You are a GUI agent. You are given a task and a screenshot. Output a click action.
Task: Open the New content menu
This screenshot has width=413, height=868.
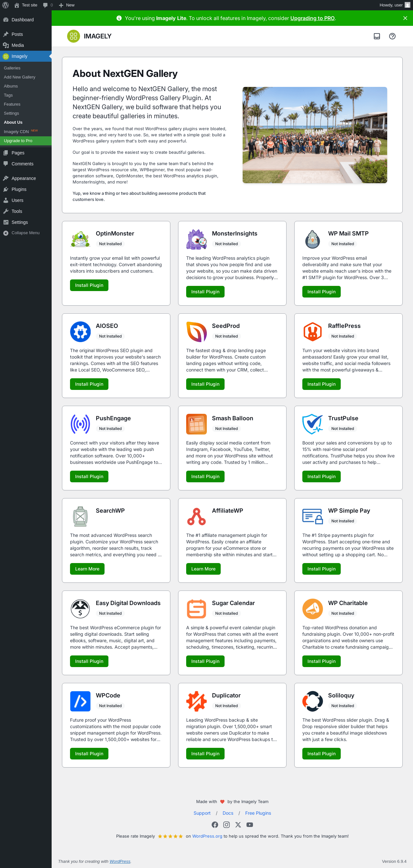pos(67,5)
